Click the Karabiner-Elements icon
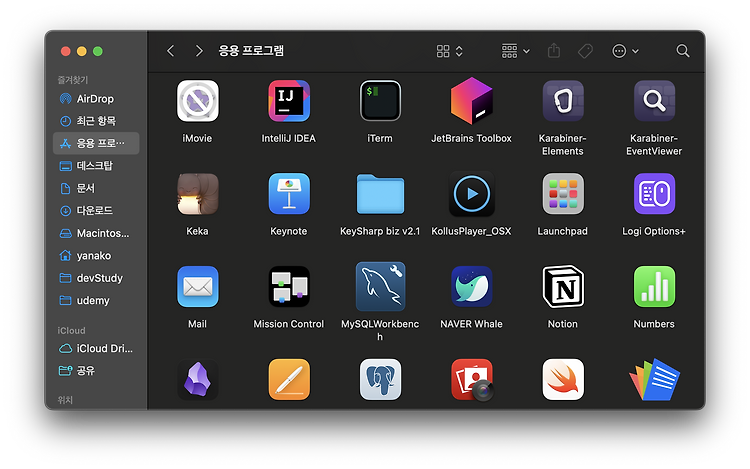Image resolution: width=750 pixels, height=469 pixels. click(563, 101)
